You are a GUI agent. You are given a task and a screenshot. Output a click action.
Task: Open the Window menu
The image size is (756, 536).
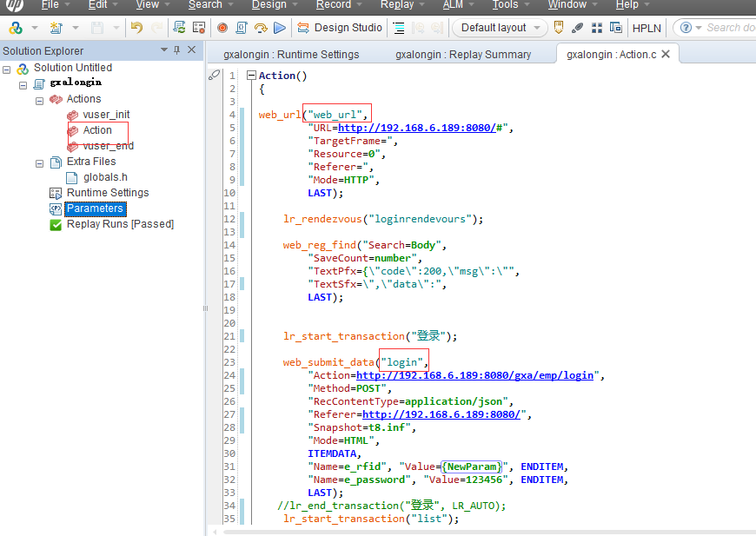567,5
